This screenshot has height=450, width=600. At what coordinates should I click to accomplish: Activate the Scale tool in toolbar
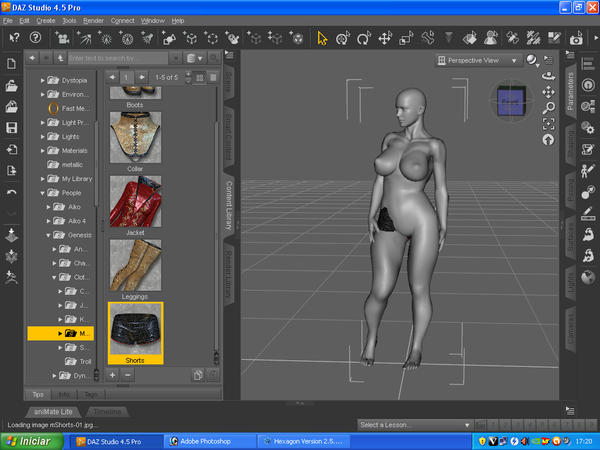click(x=406, y=38)
